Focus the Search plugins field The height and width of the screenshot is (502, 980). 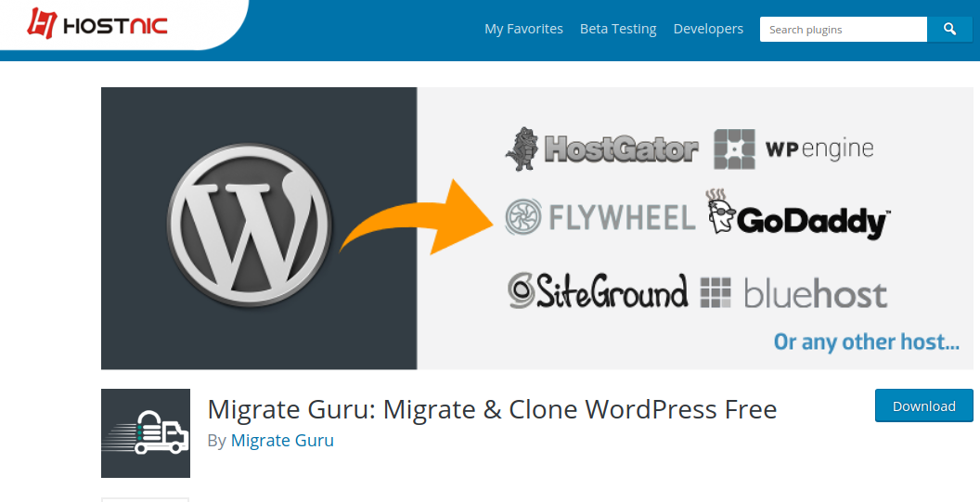pos(844,30)
